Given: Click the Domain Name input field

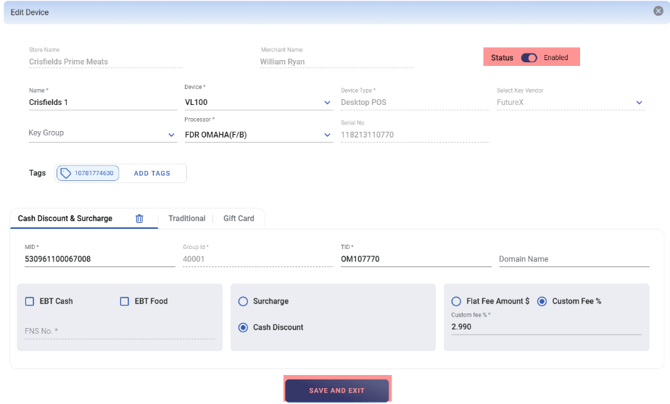Looking at the screenshot, I should [575, 259].
